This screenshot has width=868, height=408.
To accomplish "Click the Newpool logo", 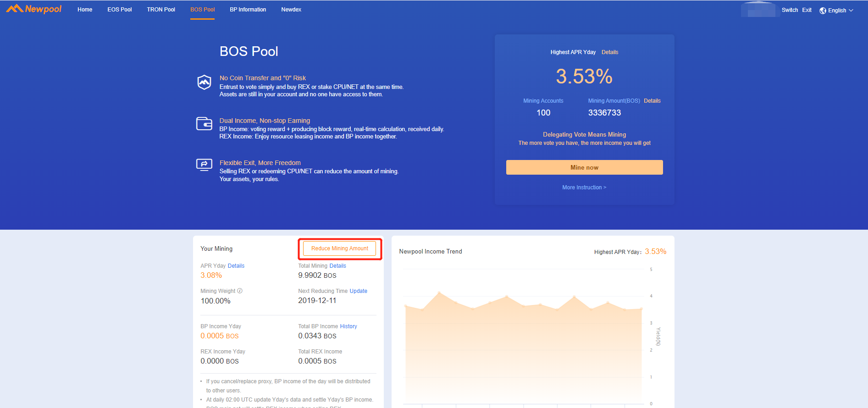I will 34,9.
